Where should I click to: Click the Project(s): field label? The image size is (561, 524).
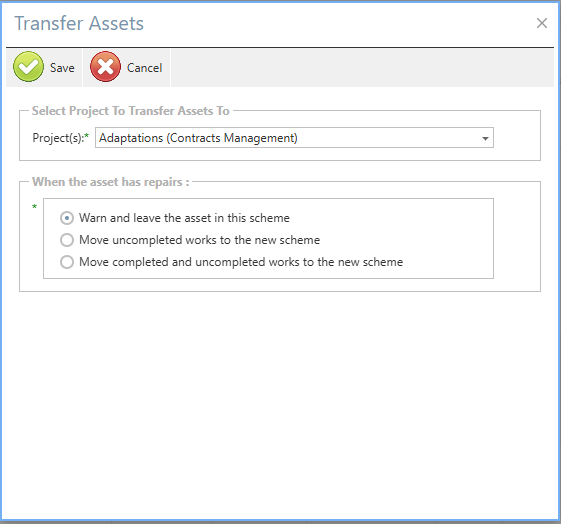(x=58, y=138)
